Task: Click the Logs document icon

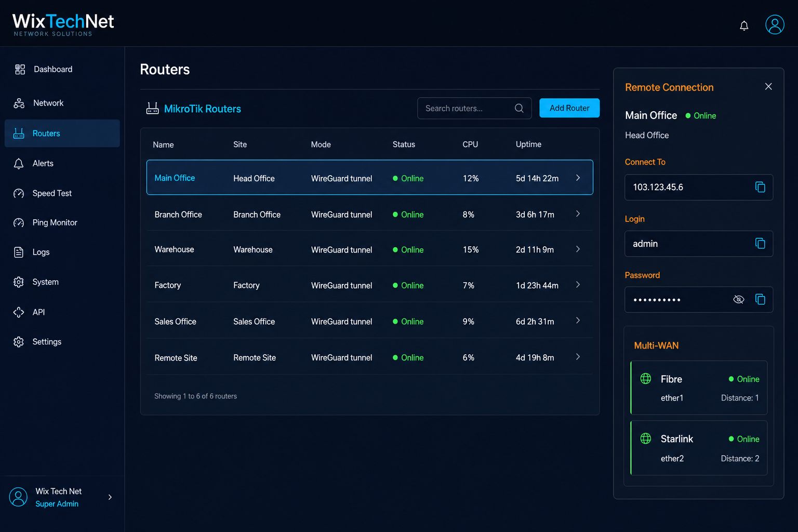Action: point(19,252)
